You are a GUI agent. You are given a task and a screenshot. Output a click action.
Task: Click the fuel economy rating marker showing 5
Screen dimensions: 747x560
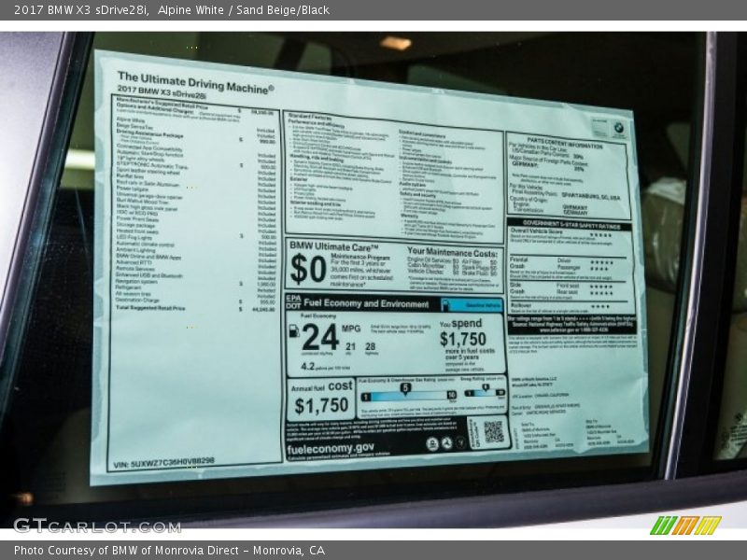coord(405,388)
